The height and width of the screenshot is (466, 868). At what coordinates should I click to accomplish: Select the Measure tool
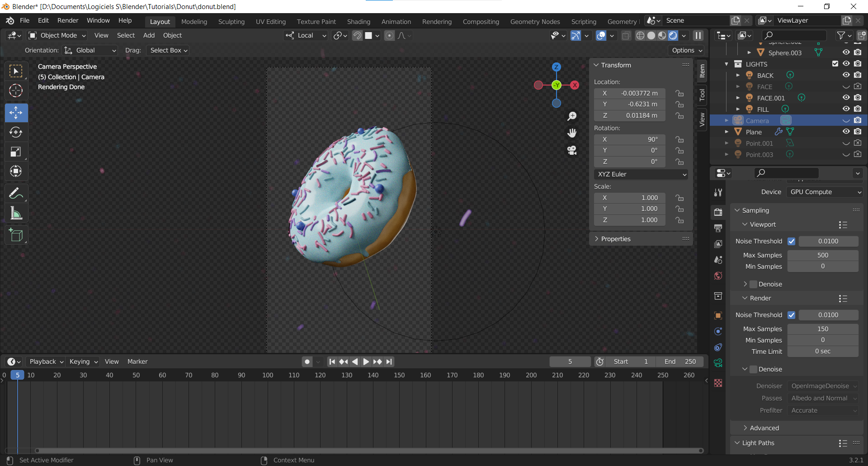(16, 213)
